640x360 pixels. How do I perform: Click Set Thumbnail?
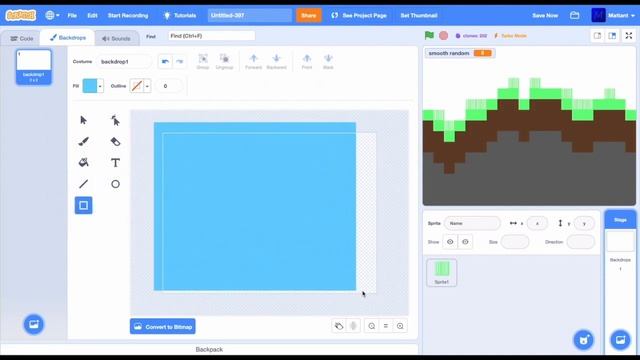pyautogui.click(x=419, y=16)
